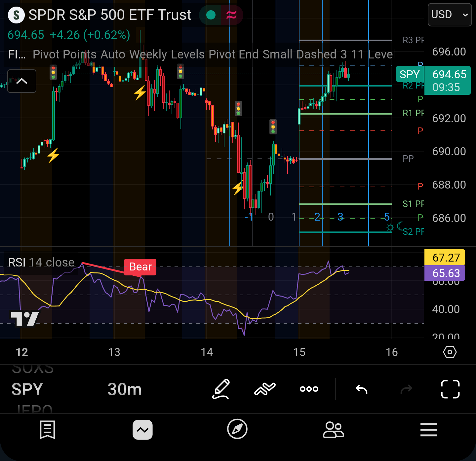The image size is (476, 461).
Task: Switch to the Explore compass tab
Action: coord(237,429)
